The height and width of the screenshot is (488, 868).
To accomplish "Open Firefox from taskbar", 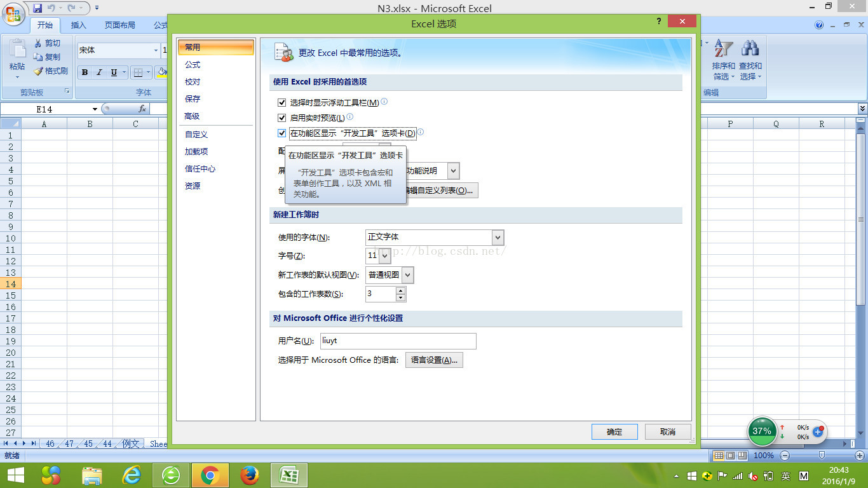I will pos(250,475).
